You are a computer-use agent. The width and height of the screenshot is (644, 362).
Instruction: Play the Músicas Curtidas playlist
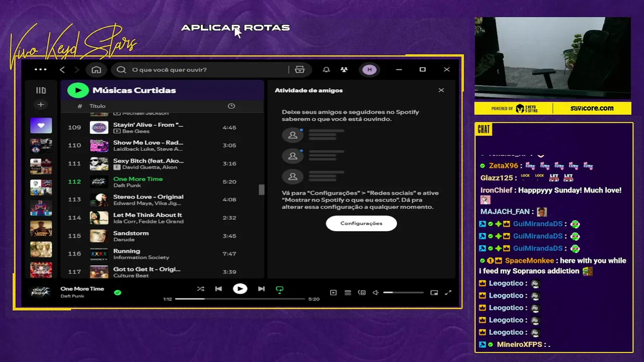coord(78,90)
